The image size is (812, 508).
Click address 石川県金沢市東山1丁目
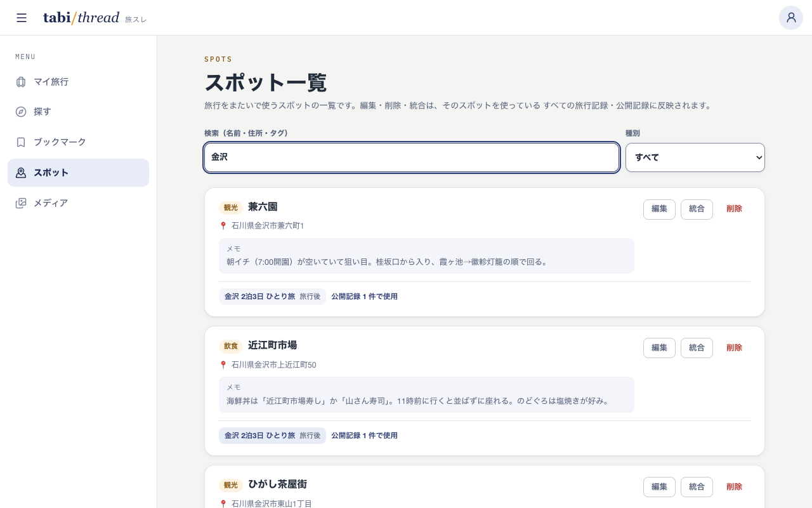(x=272, y=504)
